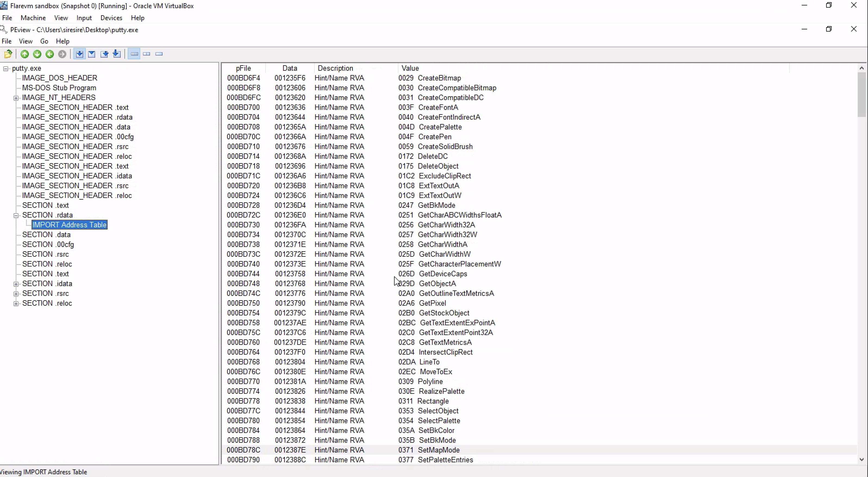The width and height of the screenshot is (868, 477).
Task: Click the green down arrow navigation icon
Action: (x=37, y=54)
